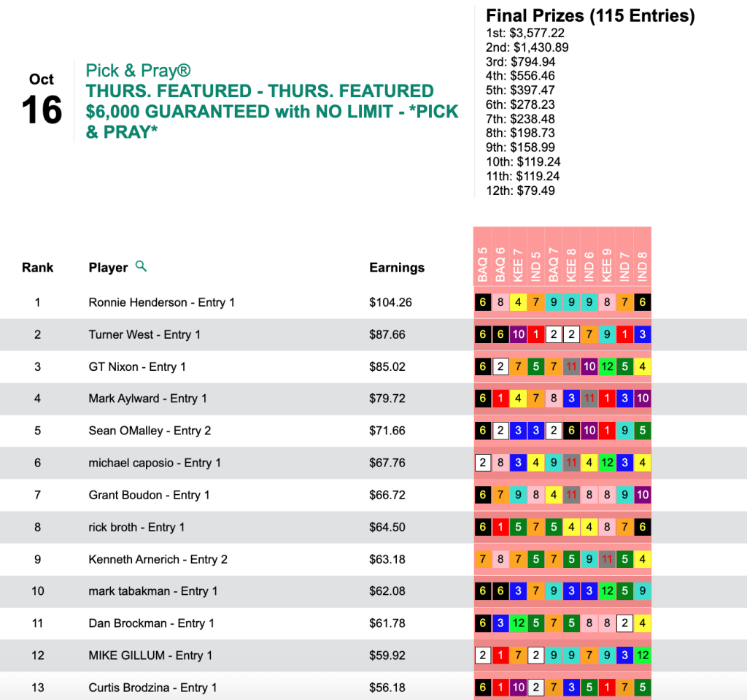Click the Earnings column header
The width and height of the screenshot is (747, 700).
tap(397, 268)
